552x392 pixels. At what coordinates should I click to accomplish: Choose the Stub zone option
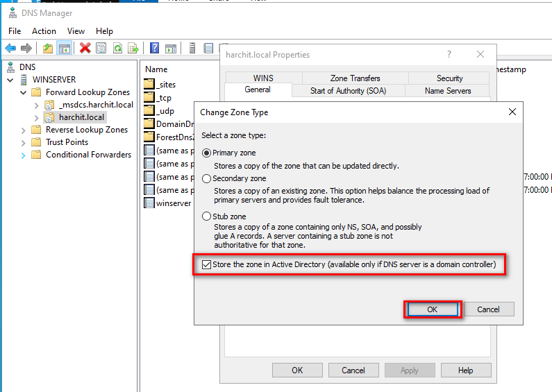tap(206, 216)
